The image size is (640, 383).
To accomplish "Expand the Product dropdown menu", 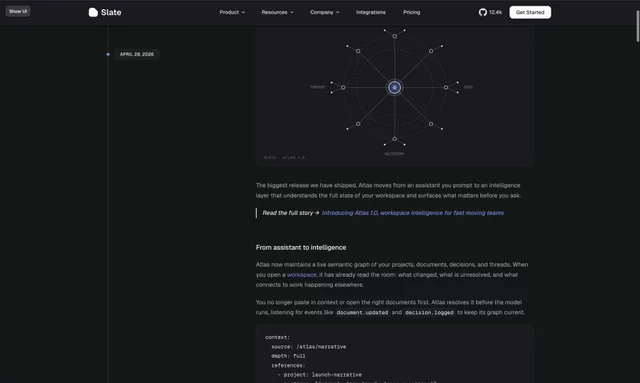I will [x=232, y=12].
